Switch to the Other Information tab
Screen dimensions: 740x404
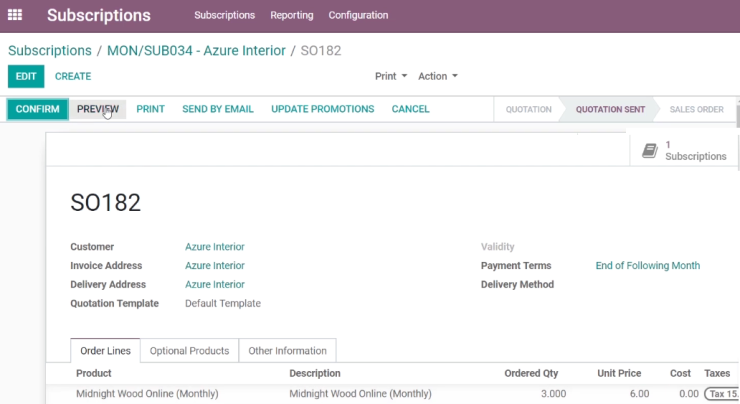pyautogui.click(x=287, y=351)
